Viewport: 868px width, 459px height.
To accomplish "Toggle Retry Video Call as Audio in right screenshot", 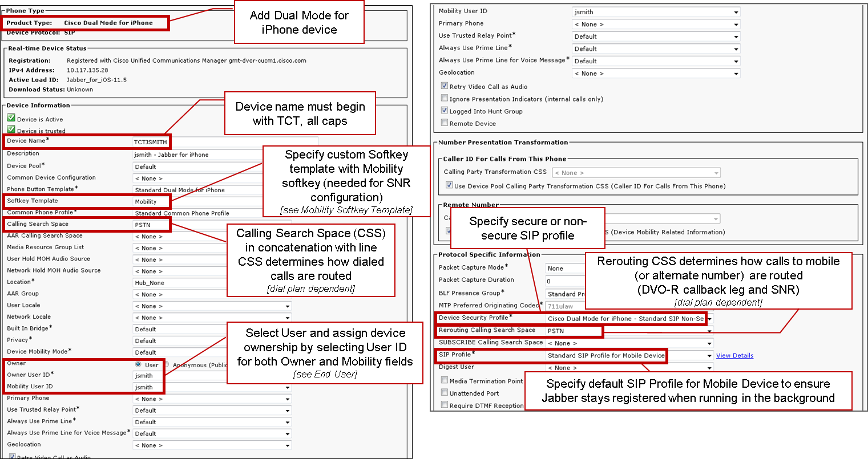I will tap(444, 86).
